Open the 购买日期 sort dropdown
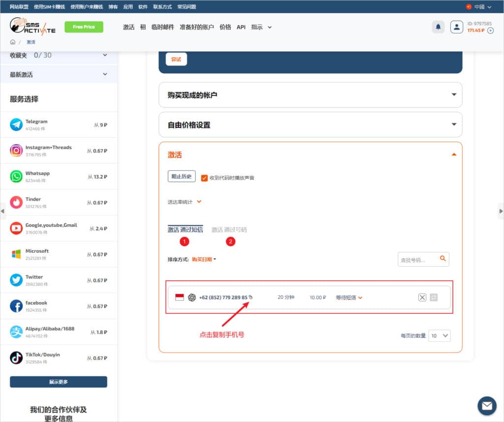Image resolution: width=504 pixels, height=422 pixels. (x=204, y=259)
